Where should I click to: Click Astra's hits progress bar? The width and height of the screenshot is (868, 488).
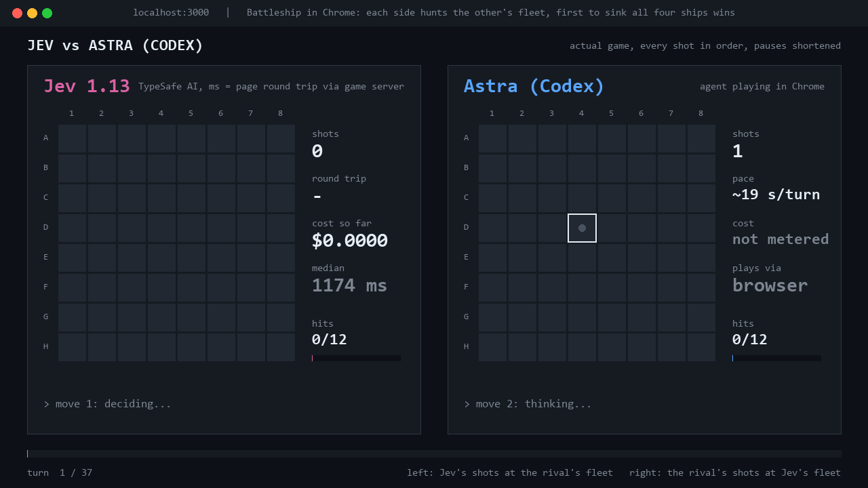coord(776,358)
